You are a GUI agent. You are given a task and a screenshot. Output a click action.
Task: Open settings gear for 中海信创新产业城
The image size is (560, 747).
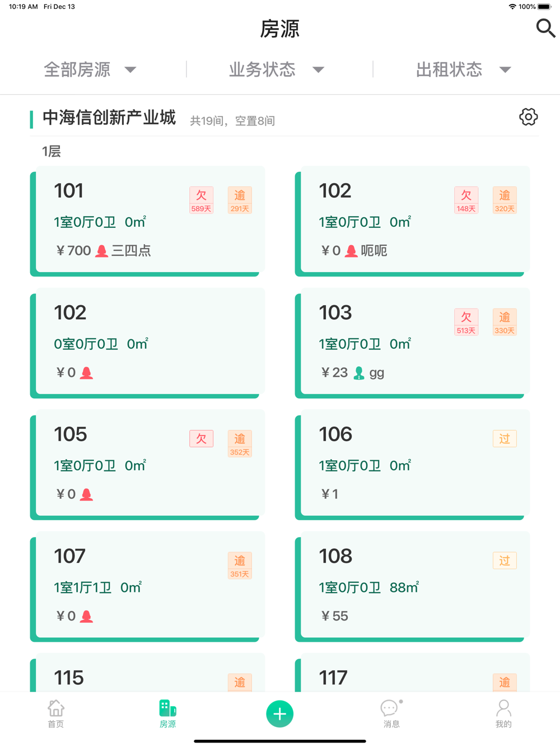click(x=528, y=117)
